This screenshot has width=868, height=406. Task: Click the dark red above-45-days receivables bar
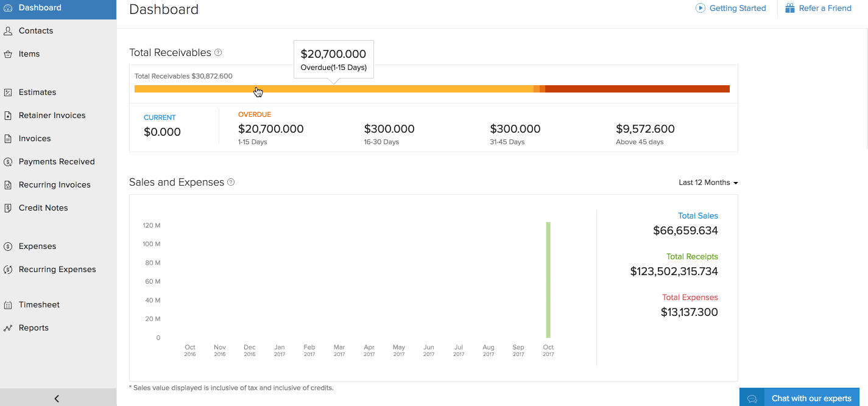click(637, 89)
